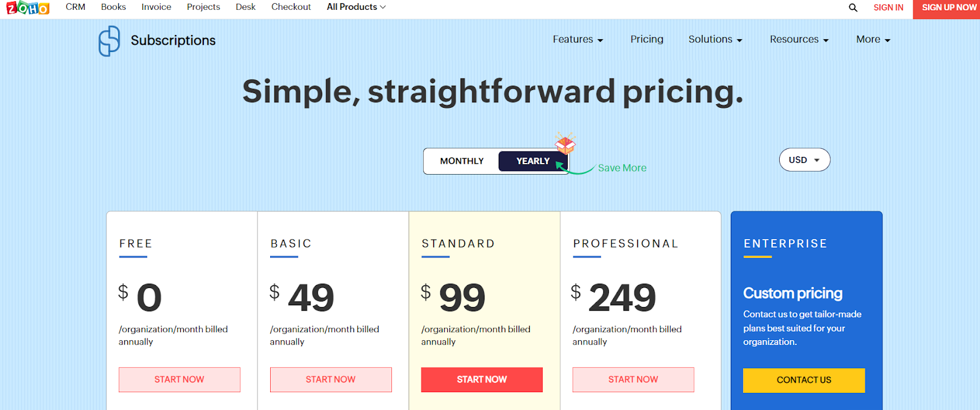The image size is (980, 410).
Task: Open the USD currency dropdown
Action: [804, 160]
